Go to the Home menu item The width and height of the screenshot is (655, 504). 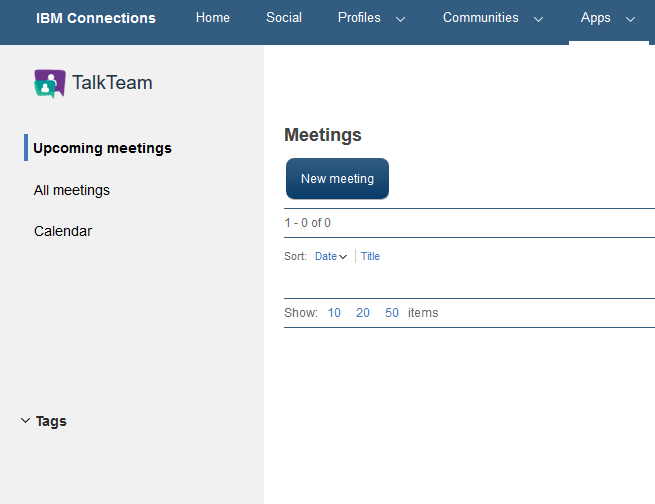click(213, 18)
